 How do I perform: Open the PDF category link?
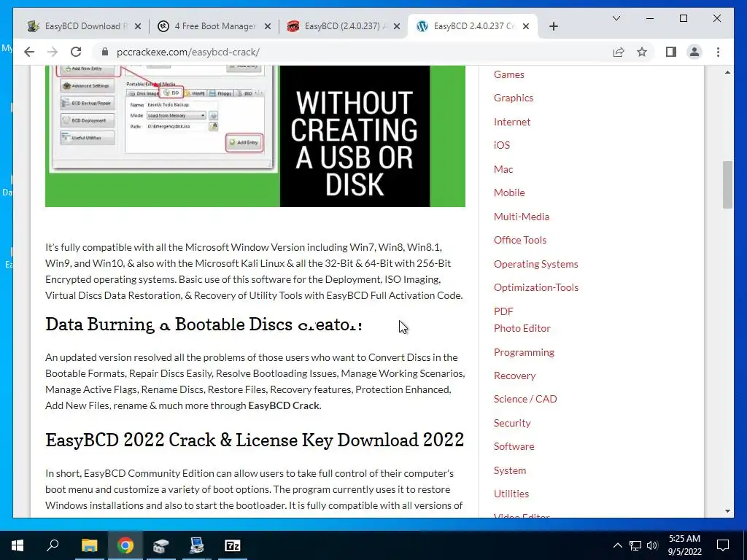coord(503,311)
